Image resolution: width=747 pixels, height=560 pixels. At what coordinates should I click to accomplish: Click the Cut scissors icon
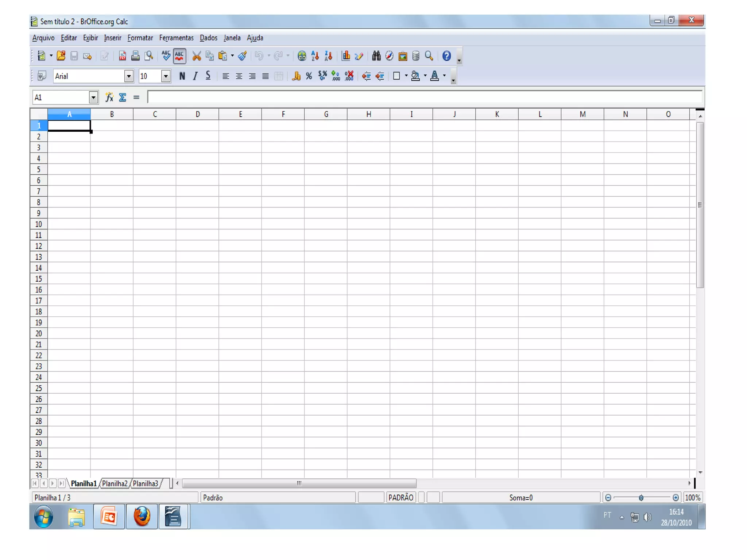pos(197,56)
